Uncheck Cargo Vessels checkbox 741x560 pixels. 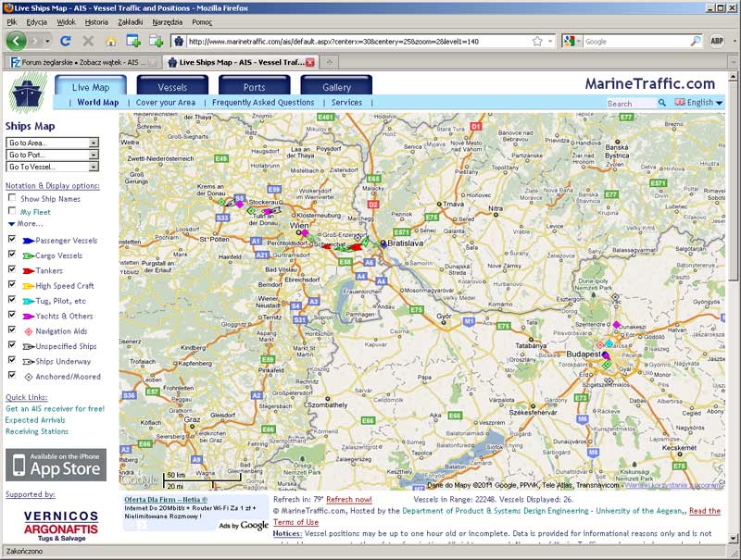12,255
